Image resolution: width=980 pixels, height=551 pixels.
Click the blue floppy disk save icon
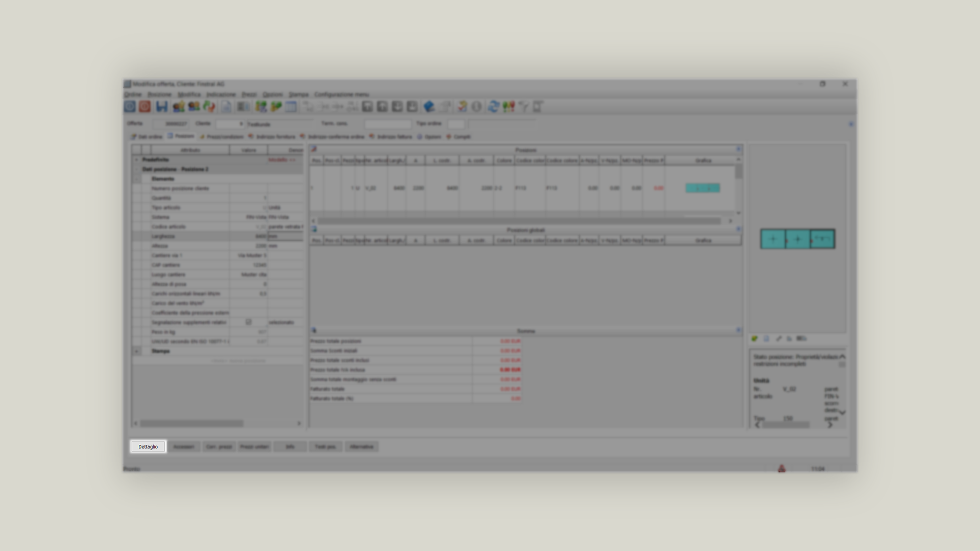[x=162, y=107]
